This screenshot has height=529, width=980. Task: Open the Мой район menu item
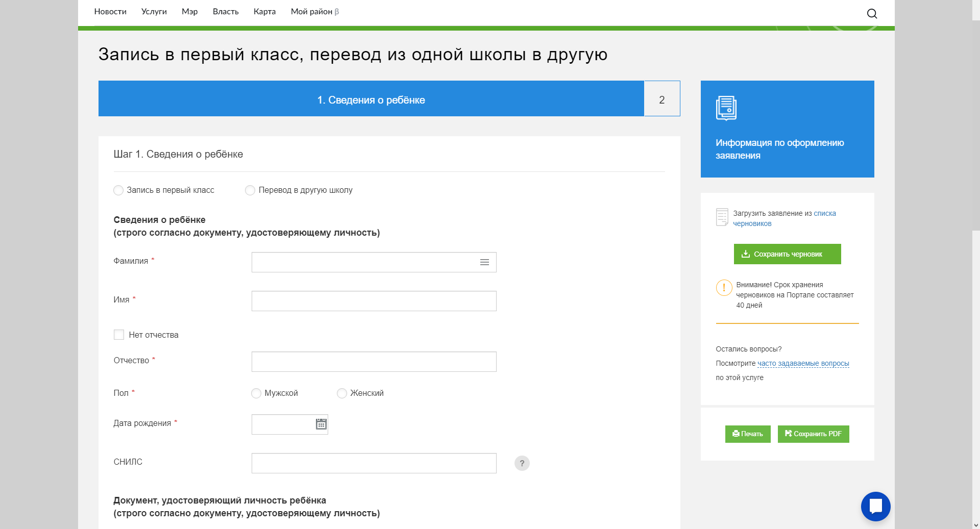[311, 12]
